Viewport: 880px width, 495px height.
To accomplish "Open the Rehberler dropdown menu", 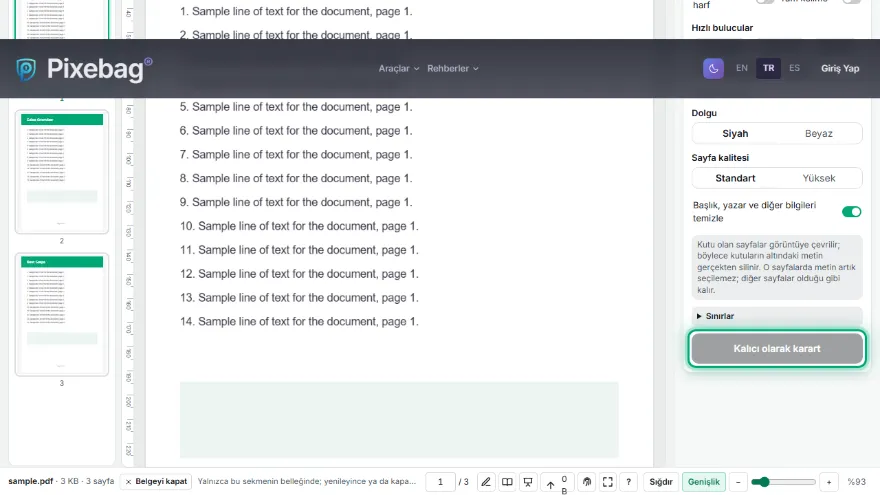I will point(452,68).
